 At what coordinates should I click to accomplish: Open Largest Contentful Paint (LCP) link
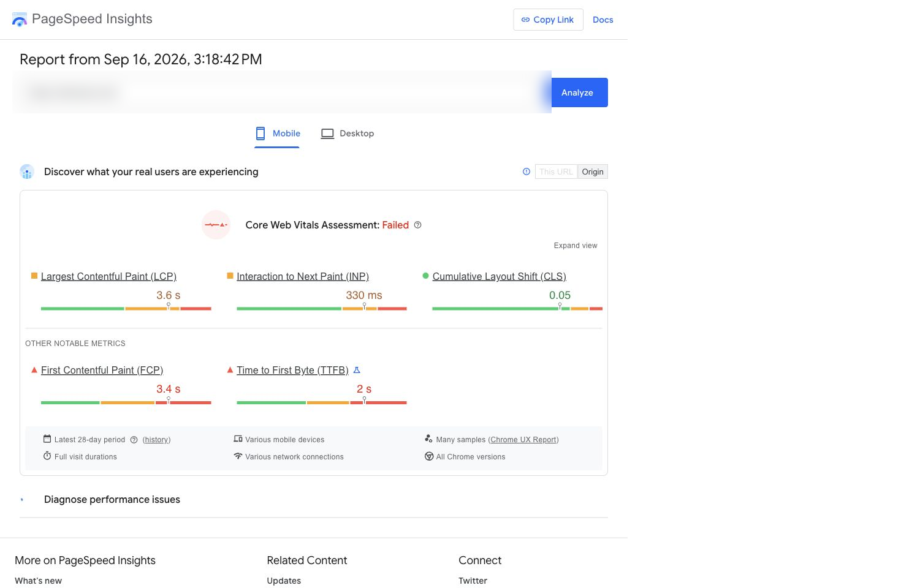108,276
